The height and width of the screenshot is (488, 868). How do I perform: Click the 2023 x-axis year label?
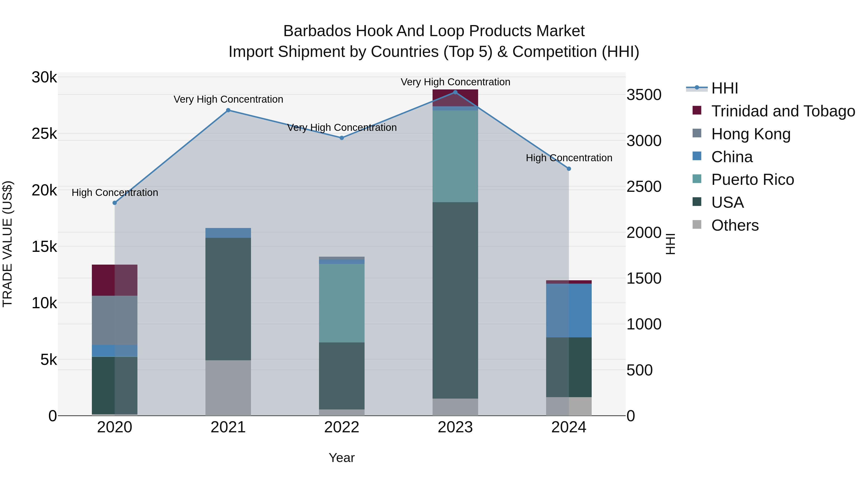[455, 427]
